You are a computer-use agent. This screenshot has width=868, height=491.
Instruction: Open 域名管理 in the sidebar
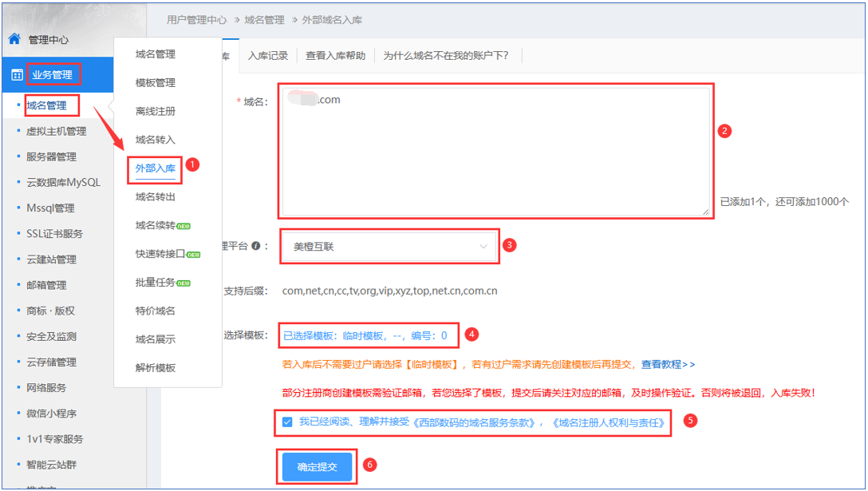tap(46, 105)
